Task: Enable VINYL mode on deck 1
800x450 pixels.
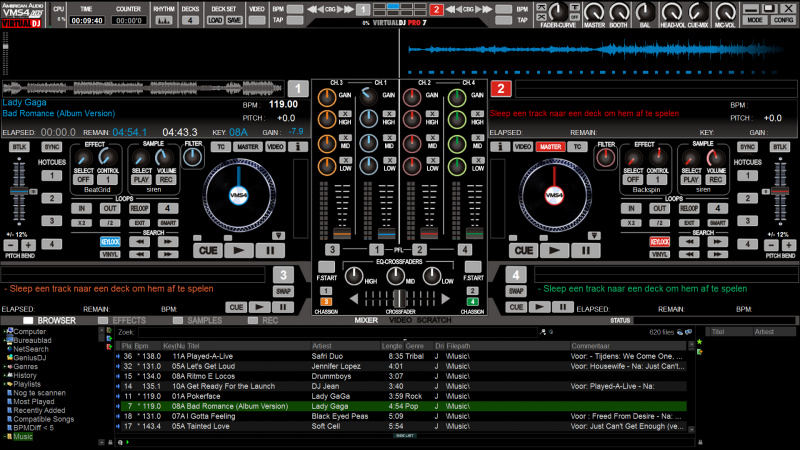Action: pos(110,254)
